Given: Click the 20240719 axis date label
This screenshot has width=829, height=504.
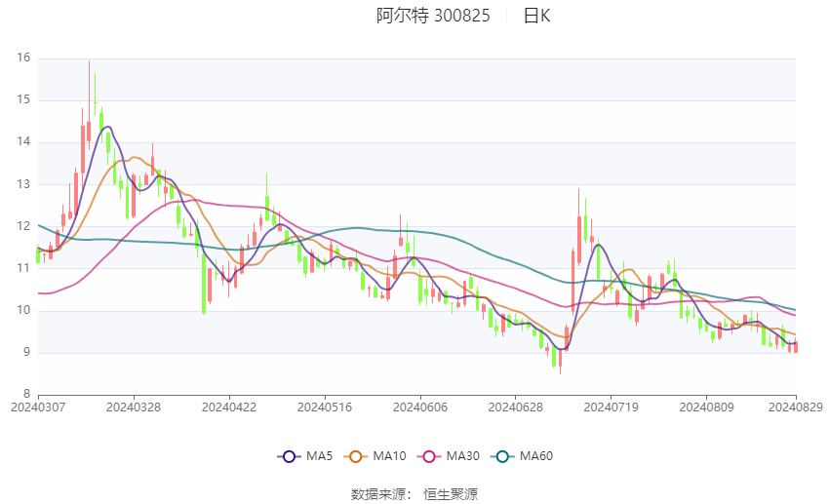Looking at the screenshot, I should (x=612, y=407).
